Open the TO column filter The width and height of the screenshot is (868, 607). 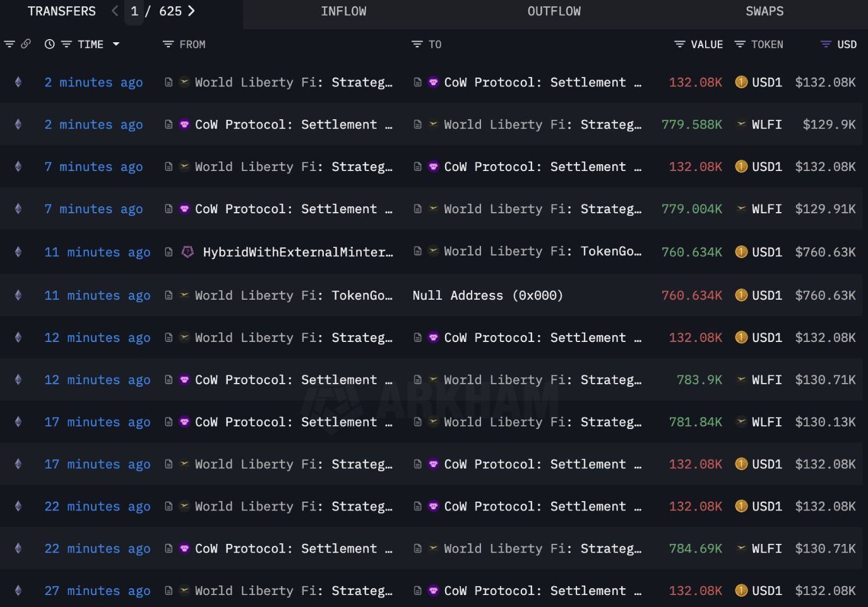(x=417, y=44)
